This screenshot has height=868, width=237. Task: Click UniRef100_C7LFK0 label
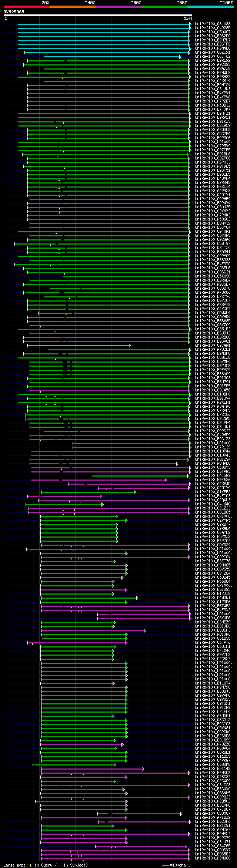(213, 711)
